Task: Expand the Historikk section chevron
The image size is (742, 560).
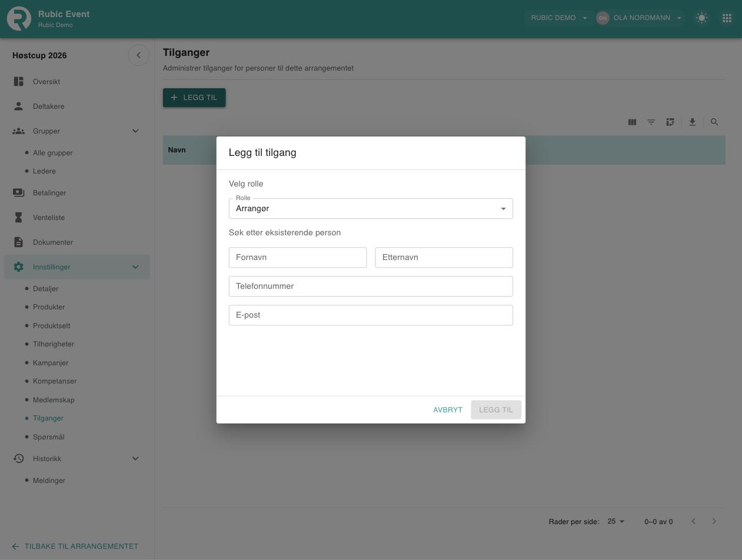Action: (x=135, y=459)
